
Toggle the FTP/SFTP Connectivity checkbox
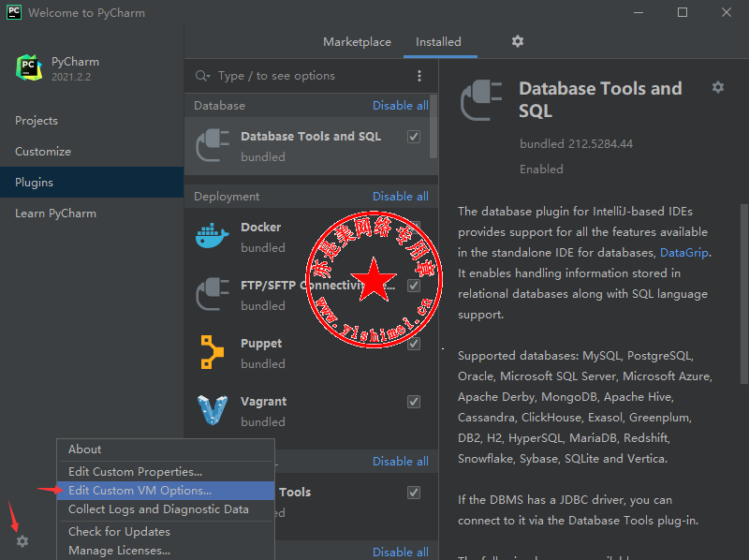(414, 286)
